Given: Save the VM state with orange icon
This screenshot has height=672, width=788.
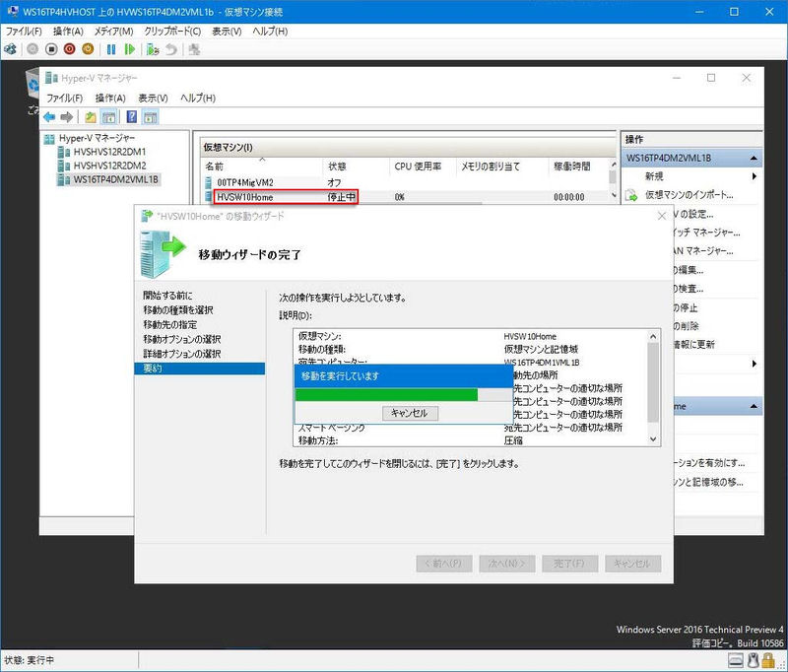Looking at the screenshot, I should pyautogui.click(x=88, y=49).
